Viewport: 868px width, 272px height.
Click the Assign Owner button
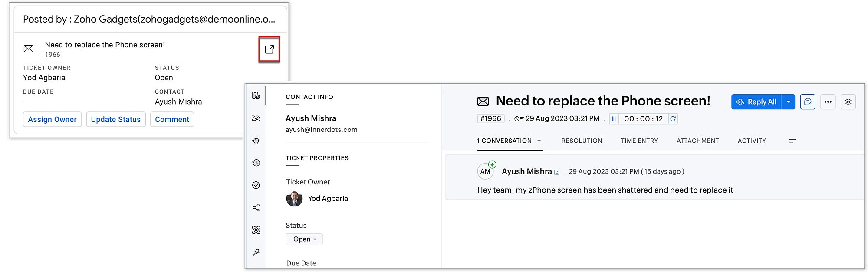52,119
